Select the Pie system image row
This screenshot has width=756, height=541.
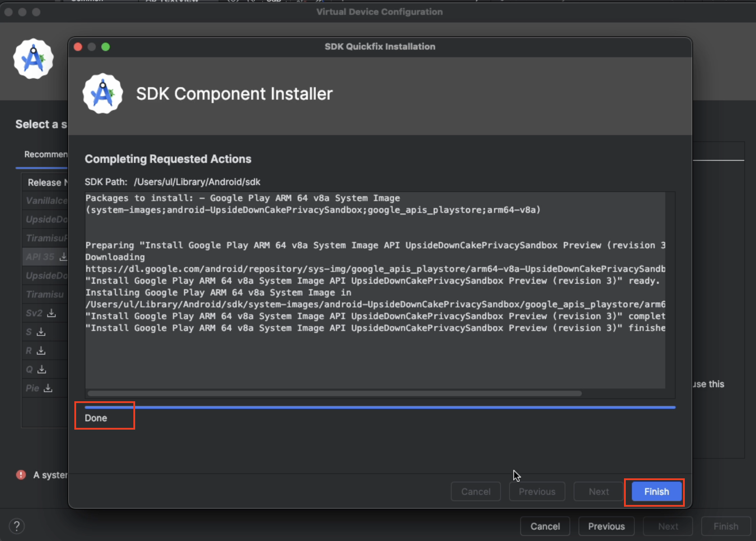(x=45, y=388)
